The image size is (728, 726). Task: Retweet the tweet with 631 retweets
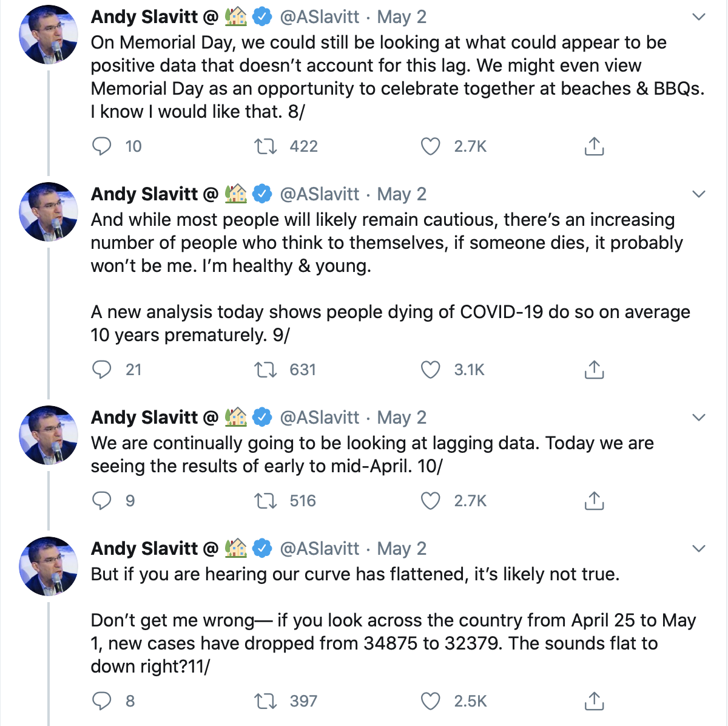coord(265,370)
